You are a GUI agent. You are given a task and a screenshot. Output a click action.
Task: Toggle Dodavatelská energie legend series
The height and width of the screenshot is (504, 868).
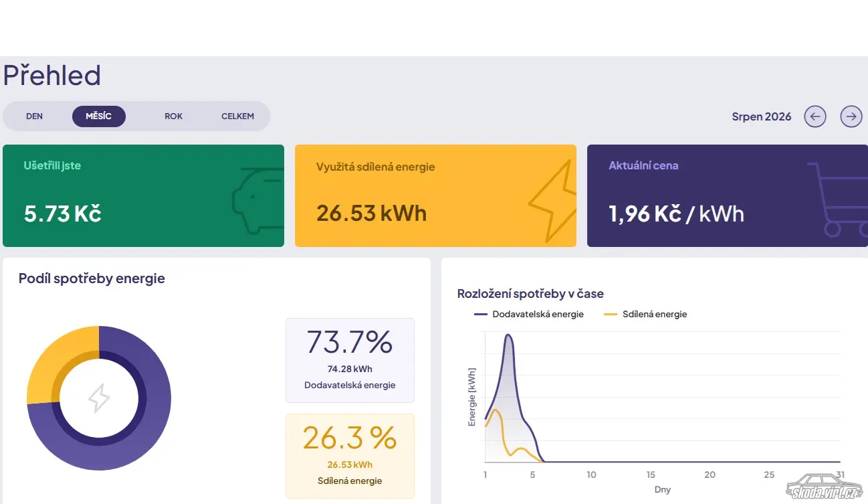[529, 314]
